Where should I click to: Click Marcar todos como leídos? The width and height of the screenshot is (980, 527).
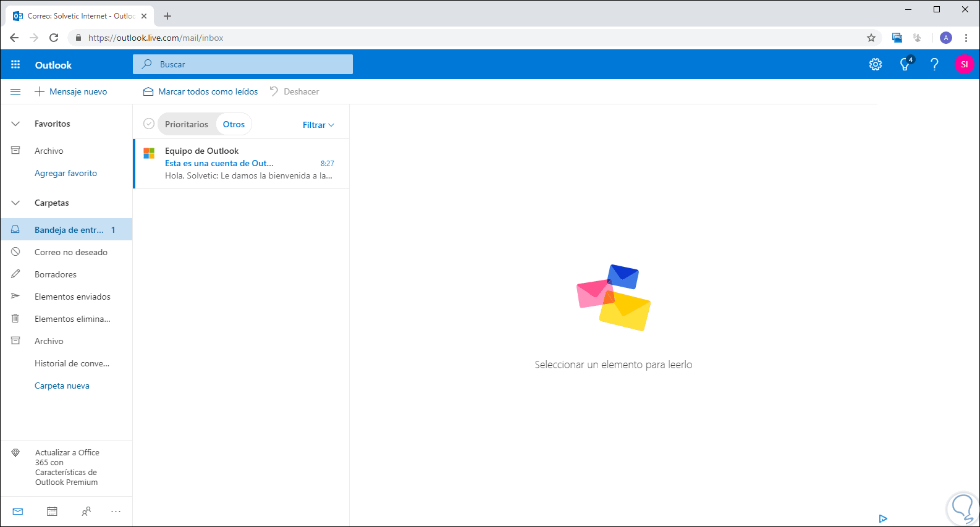201,91
